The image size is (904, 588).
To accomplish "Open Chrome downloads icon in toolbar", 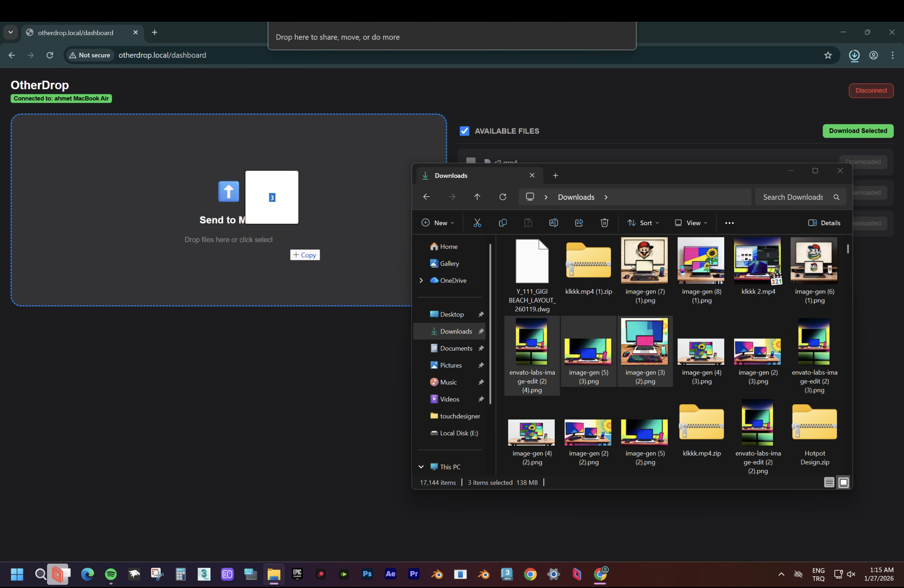I will tap(854, 55).
